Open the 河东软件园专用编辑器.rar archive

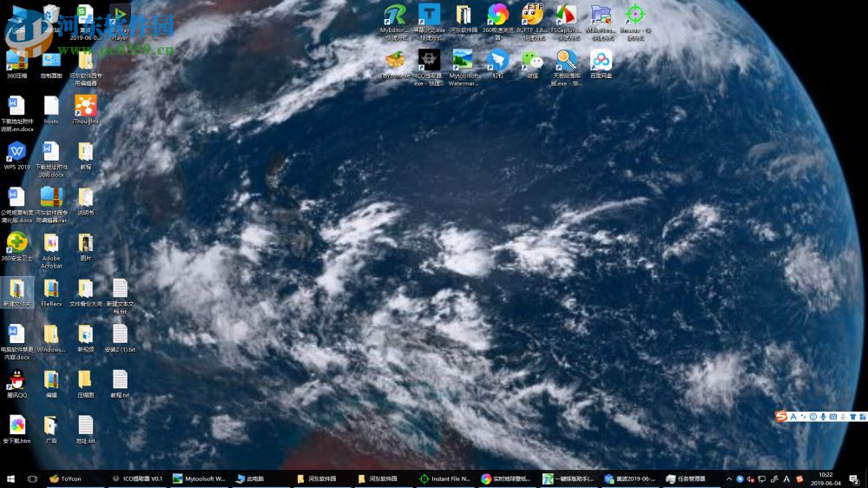tap(51, 205)
